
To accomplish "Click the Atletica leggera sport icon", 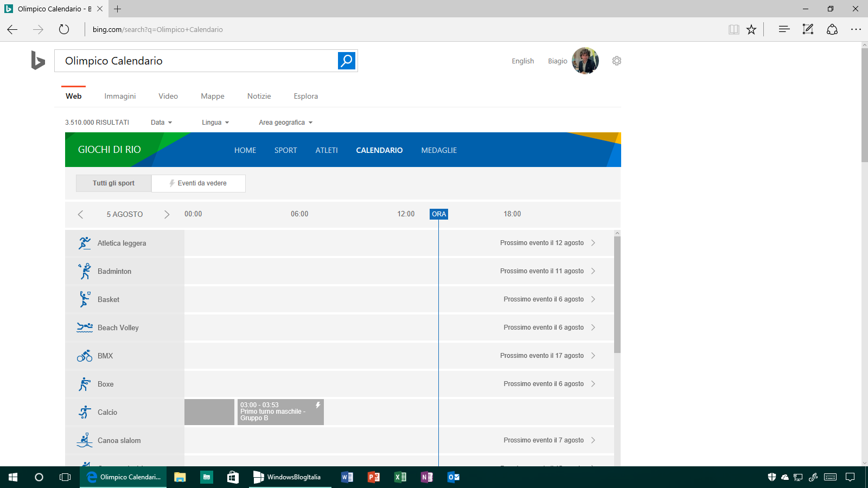I will [85, 243].
